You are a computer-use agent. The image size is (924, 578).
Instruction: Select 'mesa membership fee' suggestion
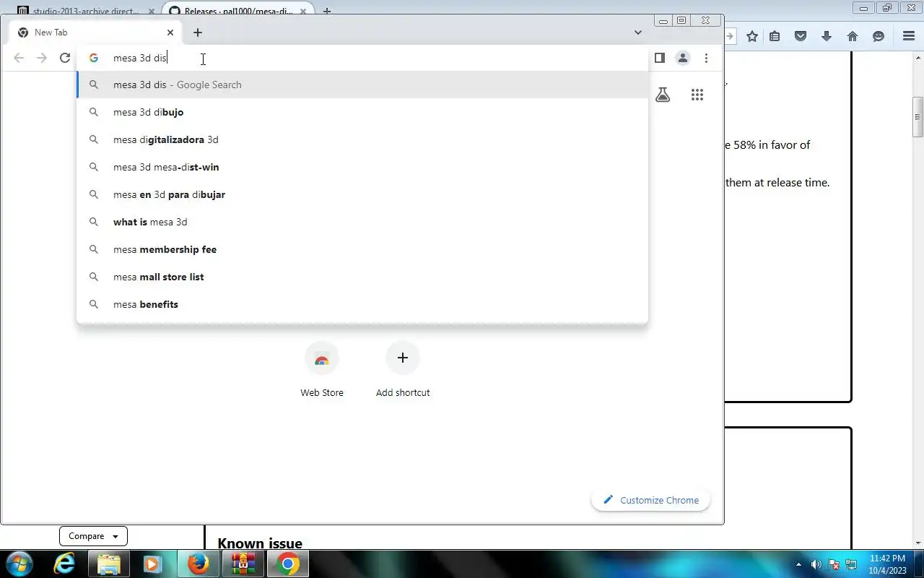362,249
